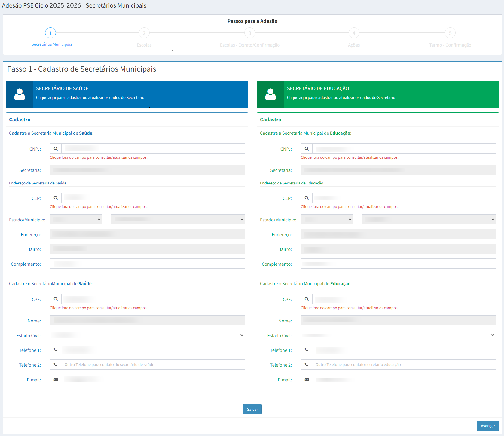504x436 pixels.
Task: Go to step 5 Termo - Confirmação
Action: [450, 33]
